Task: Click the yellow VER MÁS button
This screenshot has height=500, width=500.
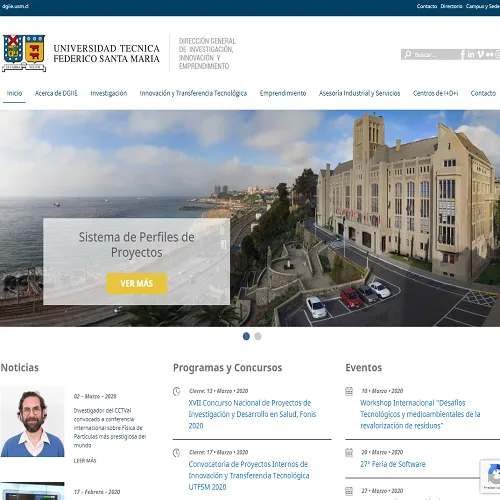Action: pos(137,283)
